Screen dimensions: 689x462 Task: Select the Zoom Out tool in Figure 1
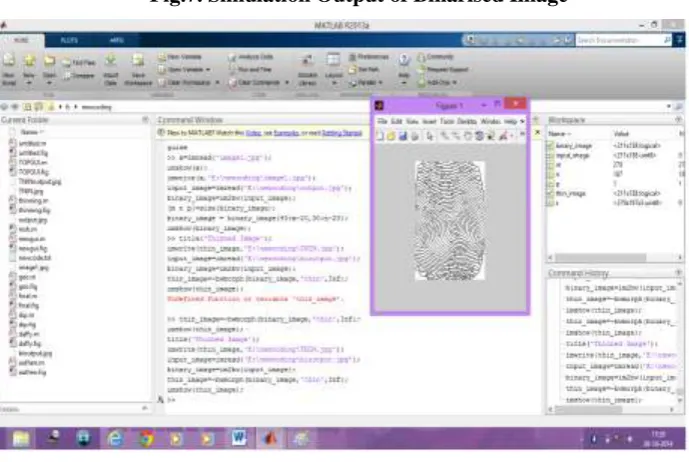point(456,136)
